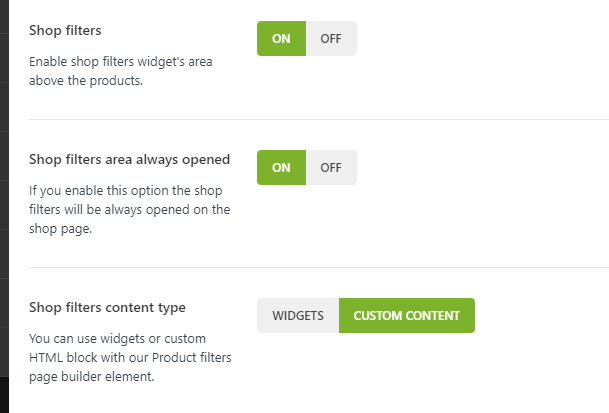Click the 'Enable shop filters widget's area' description
The height and width of the screenshot is (413, 609).
120,62
